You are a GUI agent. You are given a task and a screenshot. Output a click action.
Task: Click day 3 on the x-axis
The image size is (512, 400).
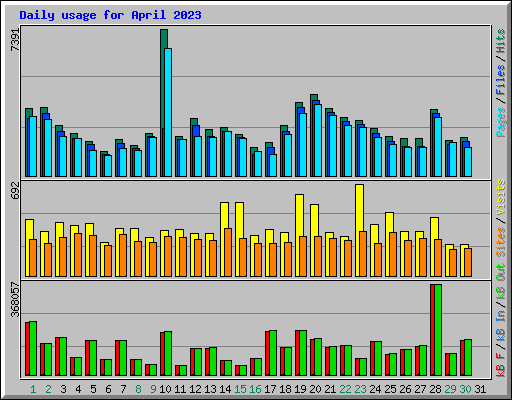(x=63, y=389)
